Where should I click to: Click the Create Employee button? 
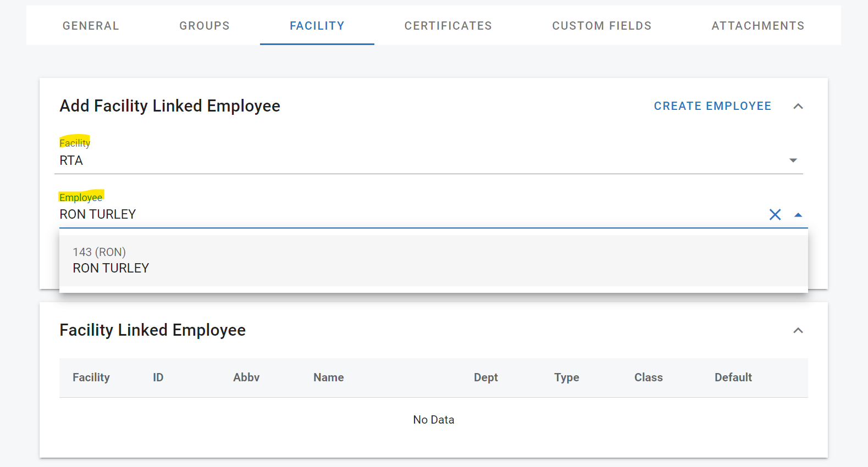pos(712,106)
